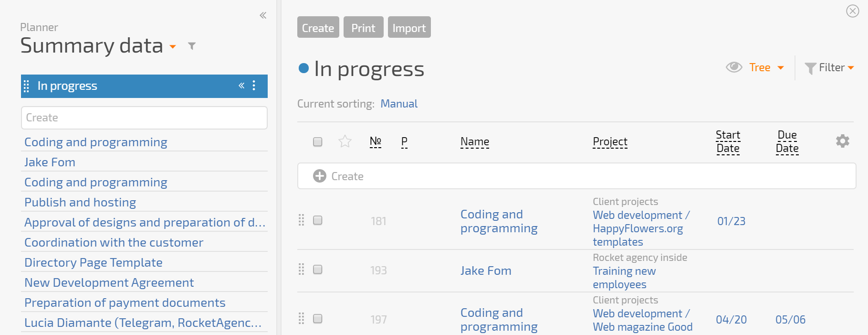Open Coding and programming task 197 name

[x=499, y=320]
